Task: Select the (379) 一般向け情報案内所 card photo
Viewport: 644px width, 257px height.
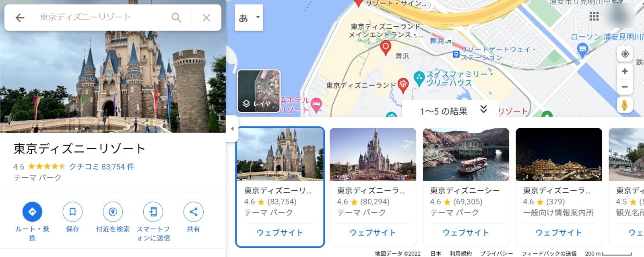Action: (x=559, y=154)
